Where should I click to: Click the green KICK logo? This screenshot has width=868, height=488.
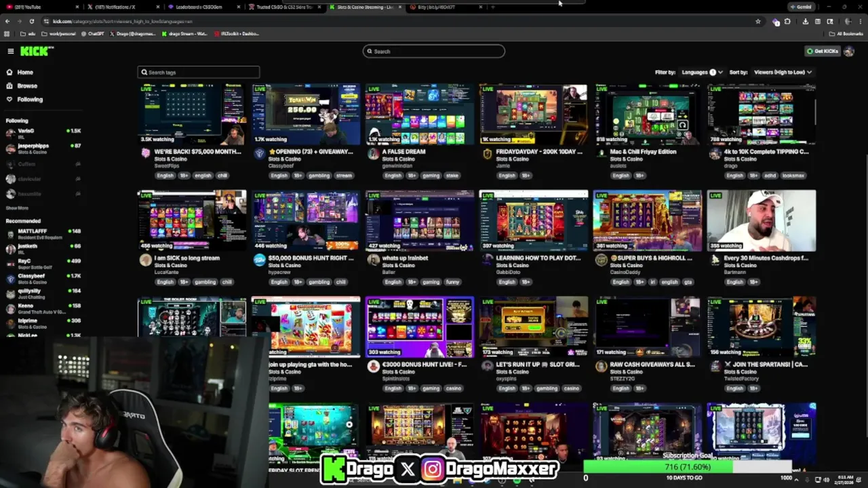click(36, 51)
